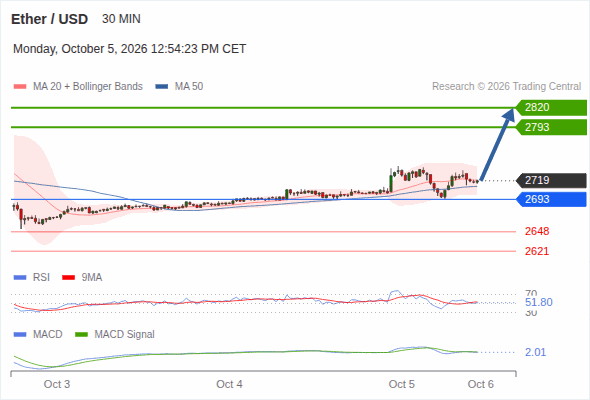Viewport: 590px width, 400px height.
Task: Click the MACD value 2.01
Action: 535,353
